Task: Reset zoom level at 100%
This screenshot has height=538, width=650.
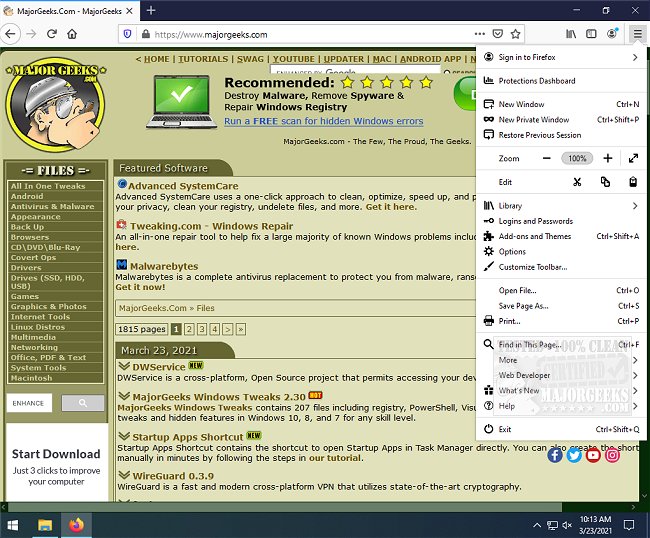Action: click(577, 158)
